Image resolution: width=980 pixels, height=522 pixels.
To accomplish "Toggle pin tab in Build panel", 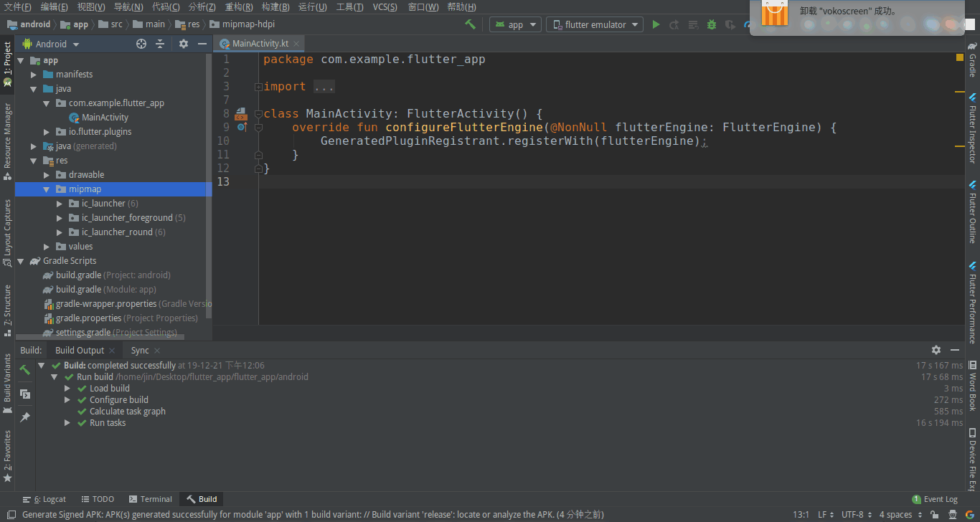I will pyautogui.click(x=24, y=417).
